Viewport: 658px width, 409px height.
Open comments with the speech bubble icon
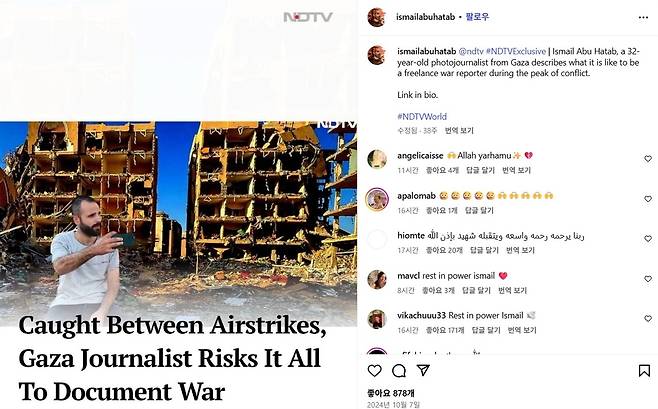pyautogui.click(x=399, y=370)
